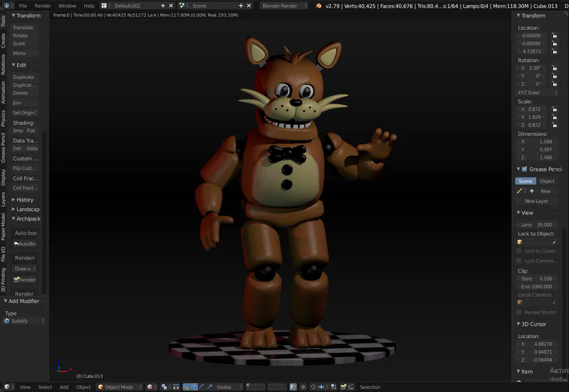Viewport: 569px width, 392px height.
Task: Enable Render Border checkbox
Action: [x=519, y=312]
